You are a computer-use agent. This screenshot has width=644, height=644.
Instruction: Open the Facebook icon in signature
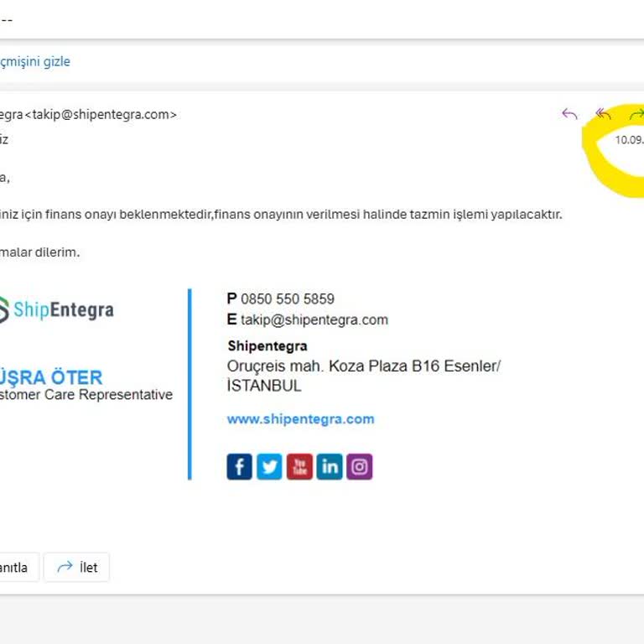[x=240, y=466]
